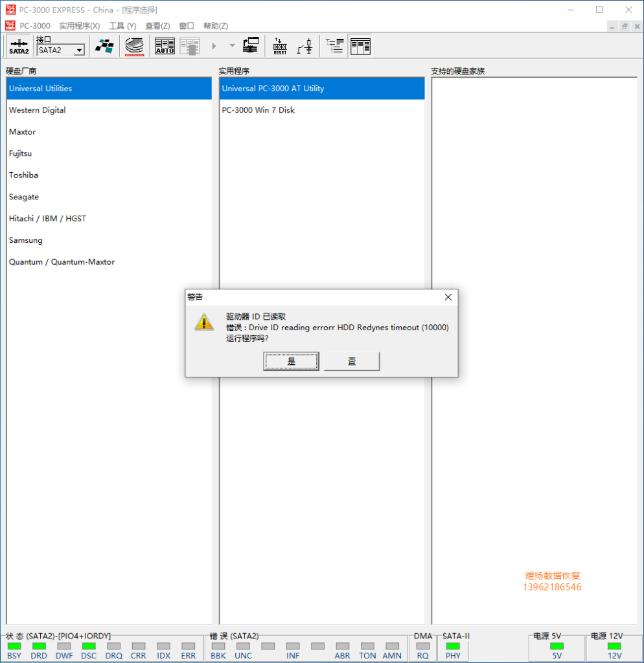Click the 电源 5V power indicator
Image resolution: width=644 pixels, height=663 pixels.
tap(557, 646)
